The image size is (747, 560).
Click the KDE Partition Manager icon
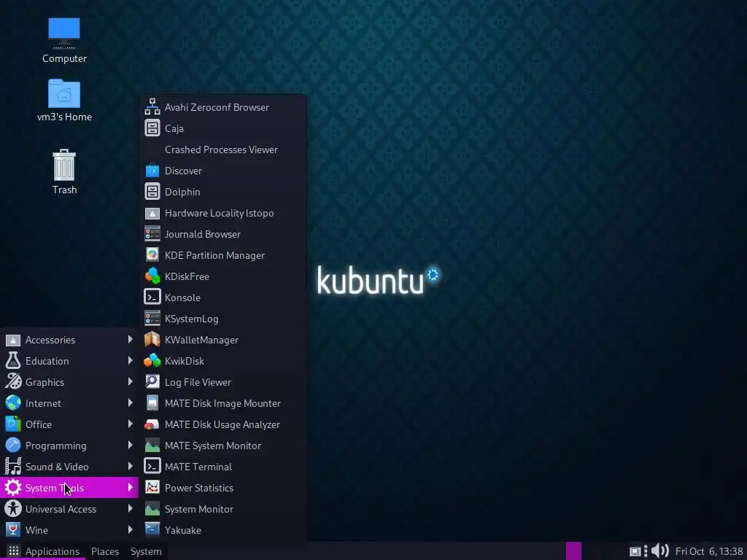pyautogui.click(x=152, y=254)
